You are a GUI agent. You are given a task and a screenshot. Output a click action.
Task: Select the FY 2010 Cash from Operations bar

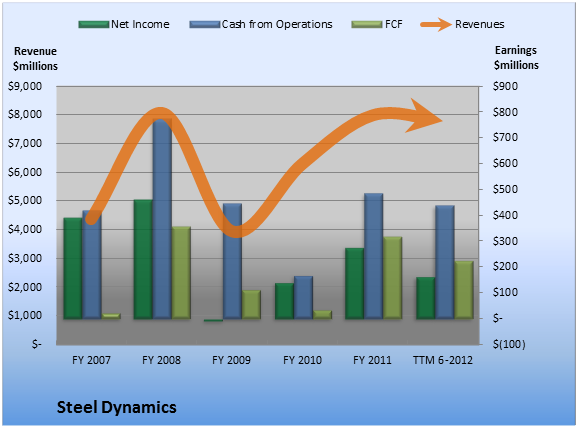coord(303,297)
